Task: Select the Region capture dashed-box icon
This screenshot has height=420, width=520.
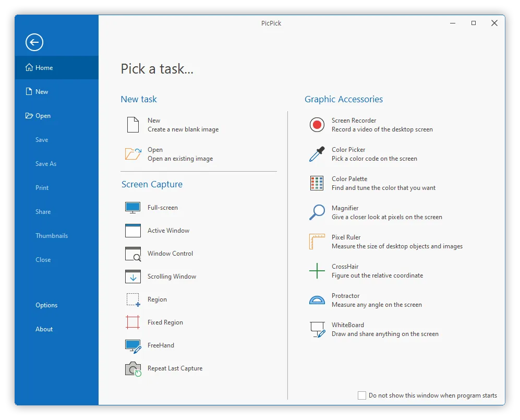Action: pos(134,299)
